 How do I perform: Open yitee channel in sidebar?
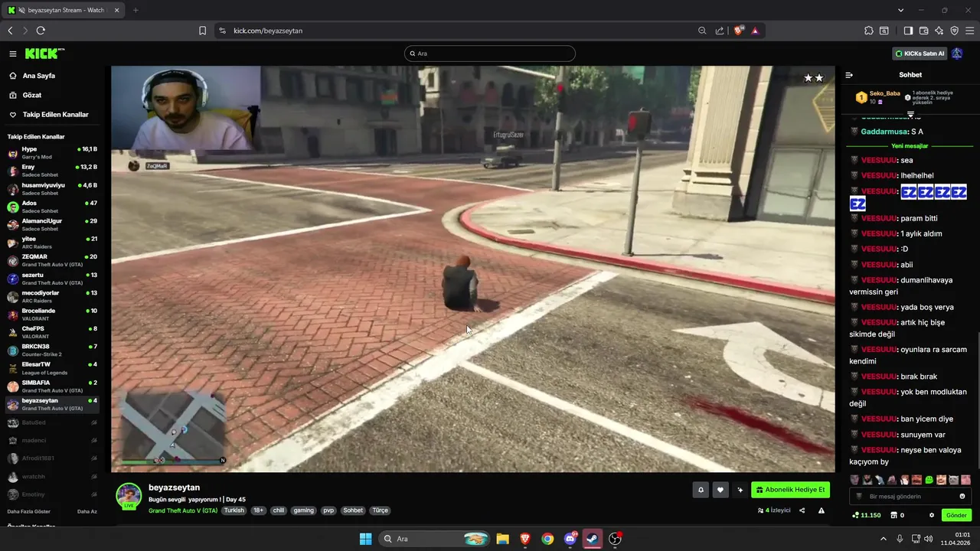coord(54,242)
